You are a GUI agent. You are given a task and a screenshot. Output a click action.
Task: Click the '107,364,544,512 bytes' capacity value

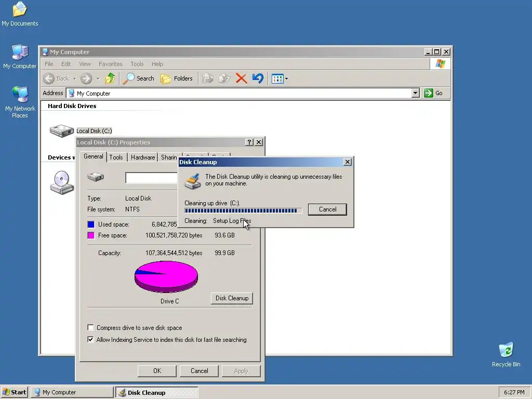click(x=174, y=253)
